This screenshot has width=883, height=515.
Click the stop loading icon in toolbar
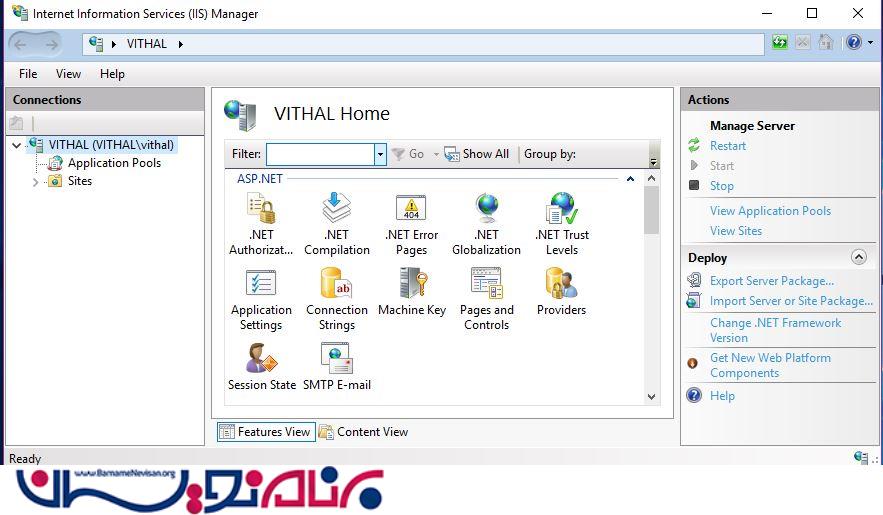coord(803,42)
